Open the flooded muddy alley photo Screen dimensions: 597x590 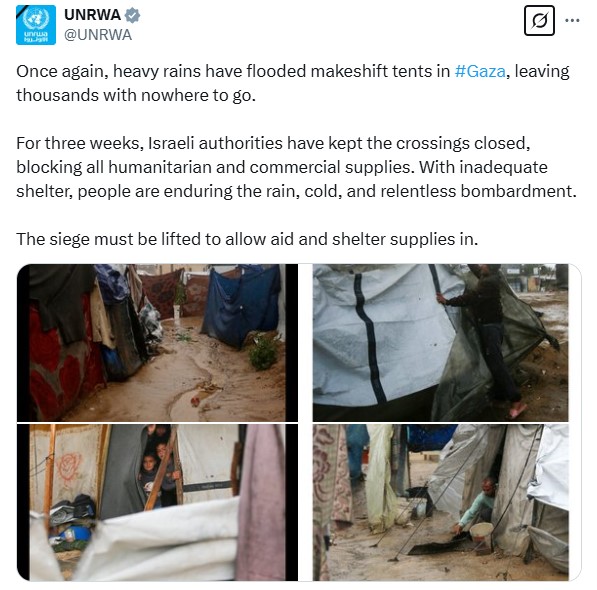(x=157, y=343)
